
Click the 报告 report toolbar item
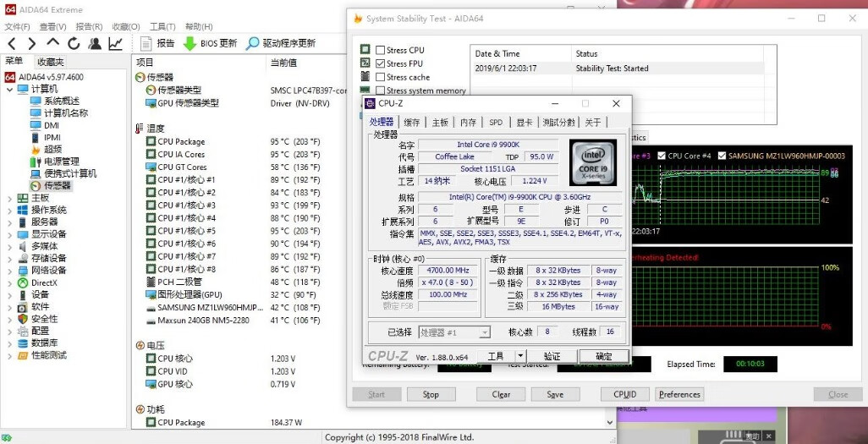point(157,43)
